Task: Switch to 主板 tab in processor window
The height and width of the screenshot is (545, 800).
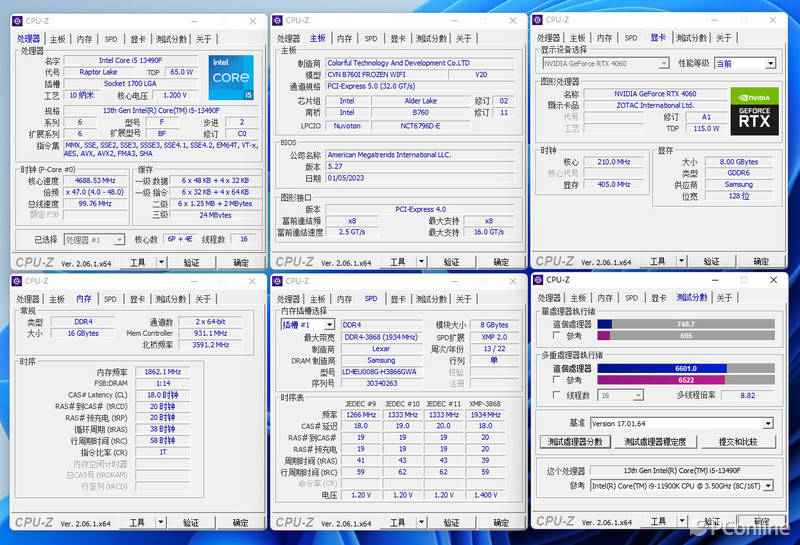Action: click(58, 39)
